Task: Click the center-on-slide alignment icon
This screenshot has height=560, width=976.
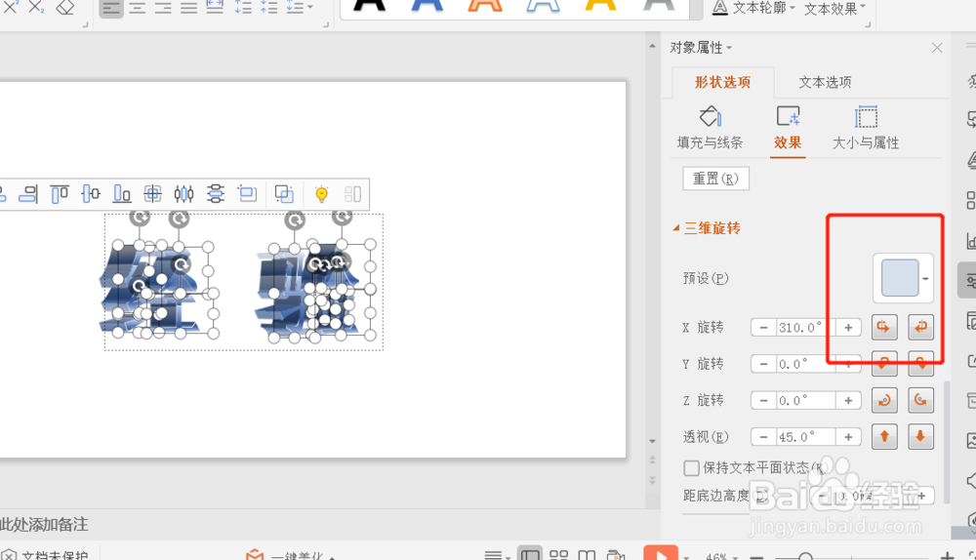Action: [x=152, y=194]
